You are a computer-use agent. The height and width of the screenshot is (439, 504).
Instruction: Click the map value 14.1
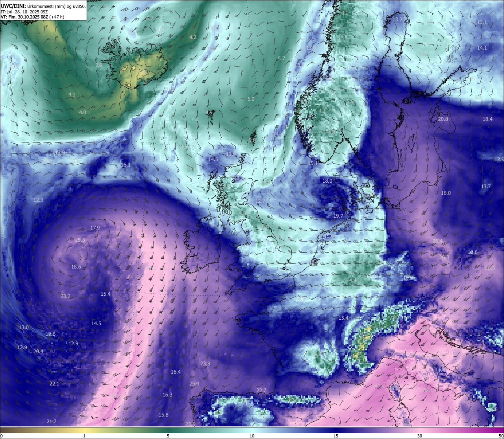[482, 48]
